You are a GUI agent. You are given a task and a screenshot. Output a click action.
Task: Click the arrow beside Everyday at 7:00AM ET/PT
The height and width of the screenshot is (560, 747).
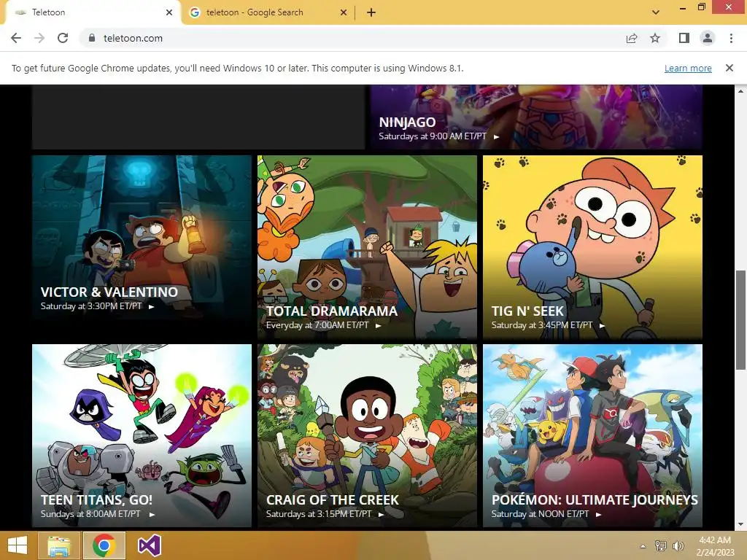[379, 326]
